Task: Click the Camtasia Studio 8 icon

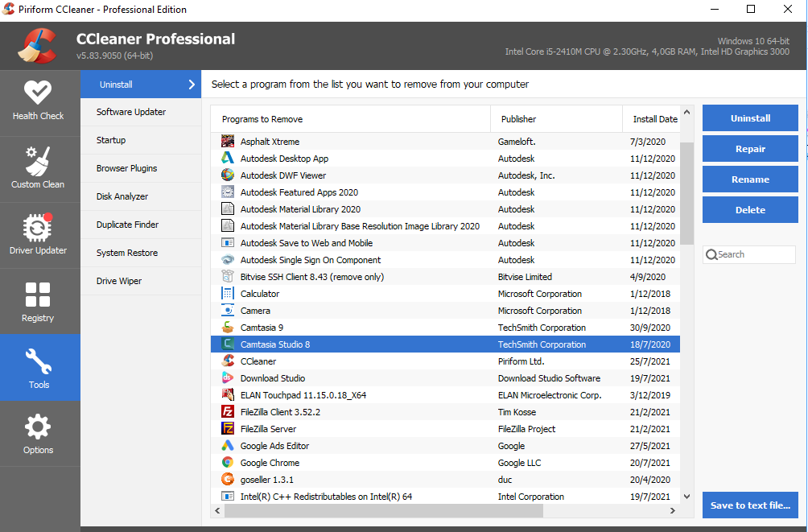Action: tap(227, 344)
